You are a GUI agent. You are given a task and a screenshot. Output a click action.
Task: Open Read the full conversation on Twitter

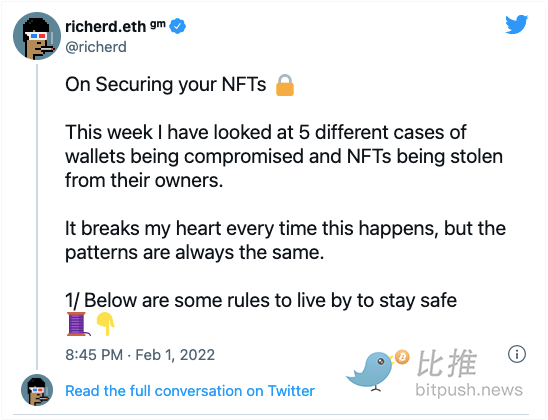(x=190, y=391)
